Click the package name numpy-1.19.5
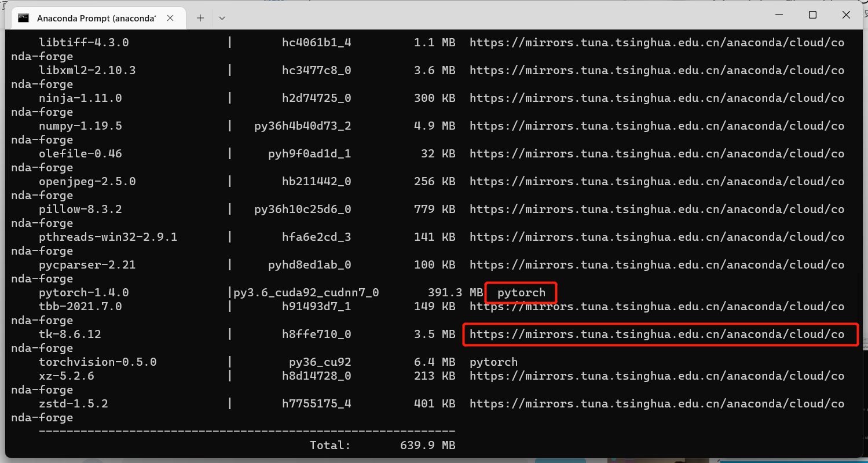The height and width of the screenshot is (463, 868). tap(80, 126)
